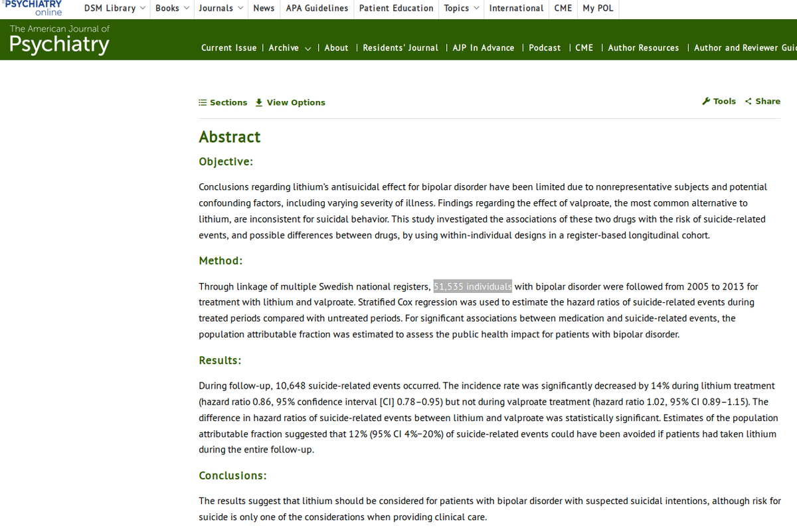Open The American Journal of Psychiatry home logo
This screenshot has height=532, width=797.
point(59,39)
